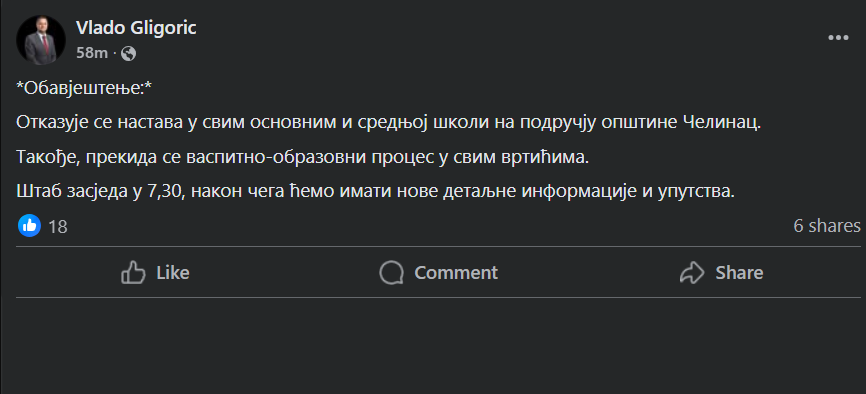This screenshot has width=866, height=394.
Task: Click the Обавјештење heading text
Action: pyautogui.click(x=84, y=90)
